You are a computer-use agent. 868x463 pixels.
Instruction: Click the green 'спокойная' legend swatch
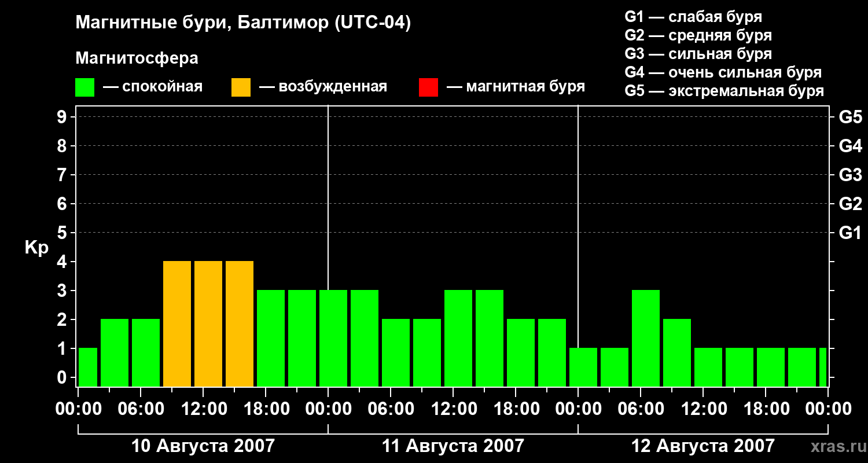(84, 87)
